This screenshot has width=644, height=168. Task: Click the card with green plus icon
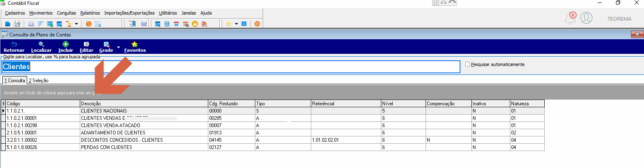click(50, 24)
